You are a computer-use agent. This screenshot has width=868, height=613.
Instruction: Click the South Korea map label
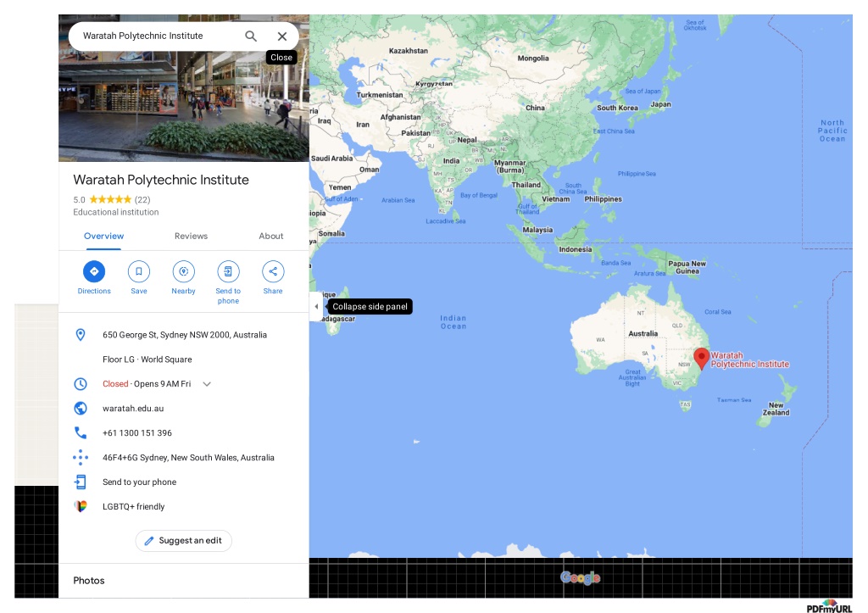617,108
